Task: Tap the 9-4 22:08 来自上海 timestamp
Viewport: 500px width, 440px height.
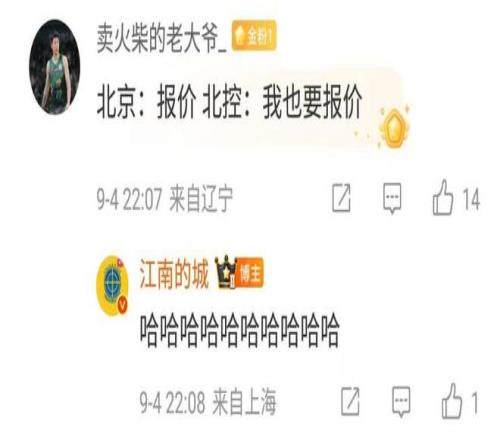Action: point(208,402)
